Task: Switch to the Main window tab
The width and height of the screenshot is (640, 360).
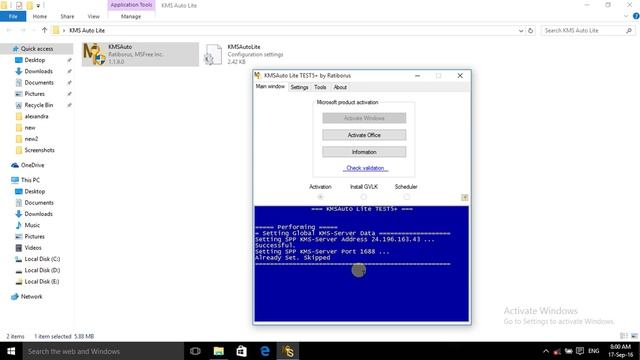Action: click(x=270, y=87)
